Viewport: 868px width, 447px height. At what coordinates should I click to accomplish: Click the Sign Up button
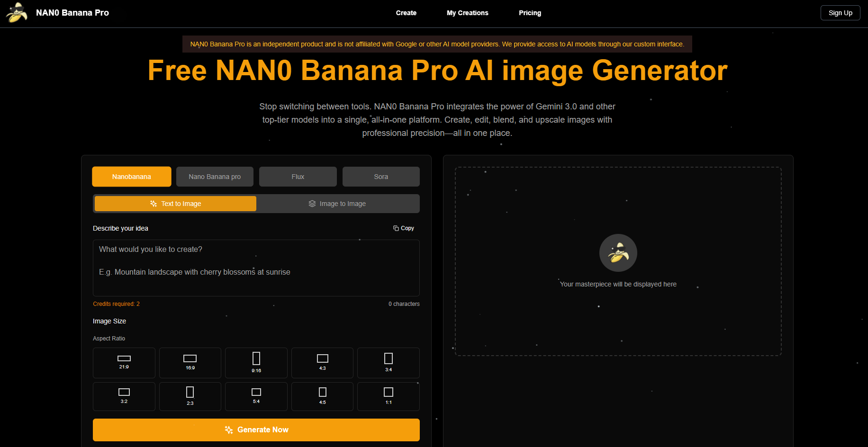coord(840,13)
